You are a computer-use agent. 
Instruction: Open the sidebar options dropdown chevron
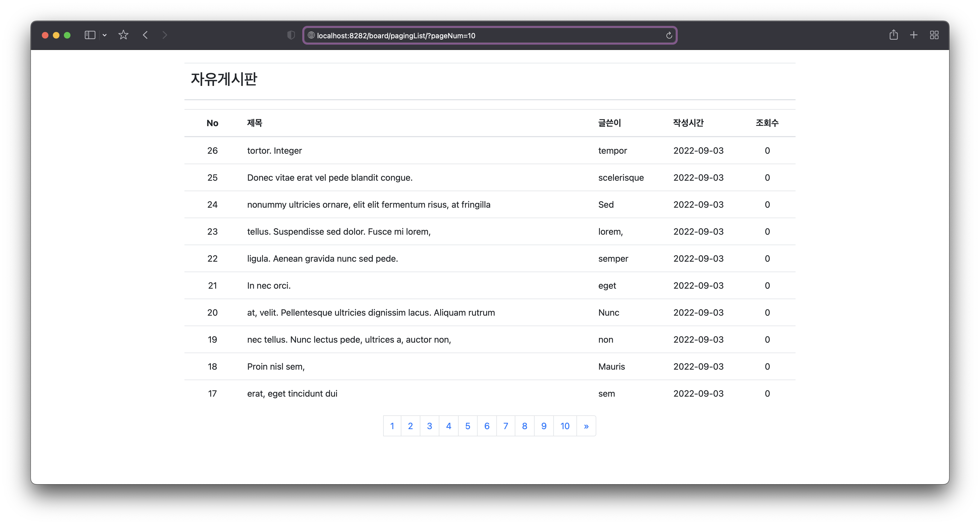pyautogui.click(x=105, y=36)
